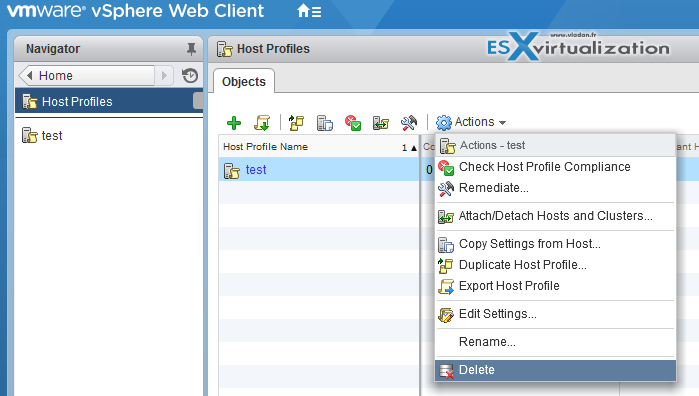
Task: Go forward using the Navigator arrow
Action: coord(164,75)
